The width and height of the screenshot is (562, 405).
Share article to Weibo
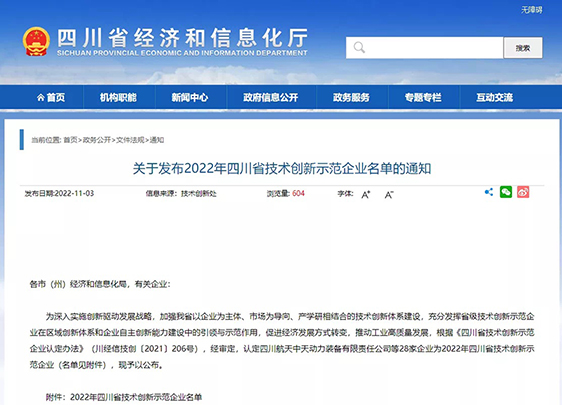(x=523, y=192)
